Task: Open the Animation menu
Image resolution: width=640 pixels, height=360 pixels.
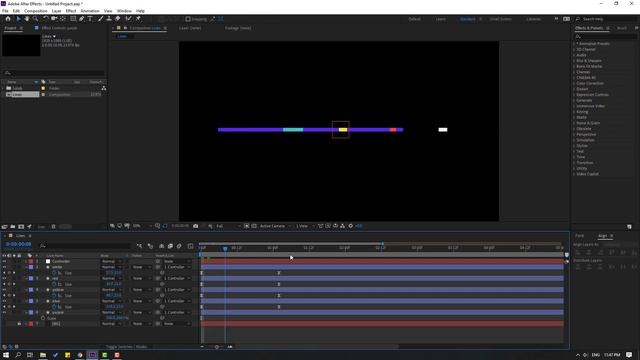Action: [x=90, y=11]
